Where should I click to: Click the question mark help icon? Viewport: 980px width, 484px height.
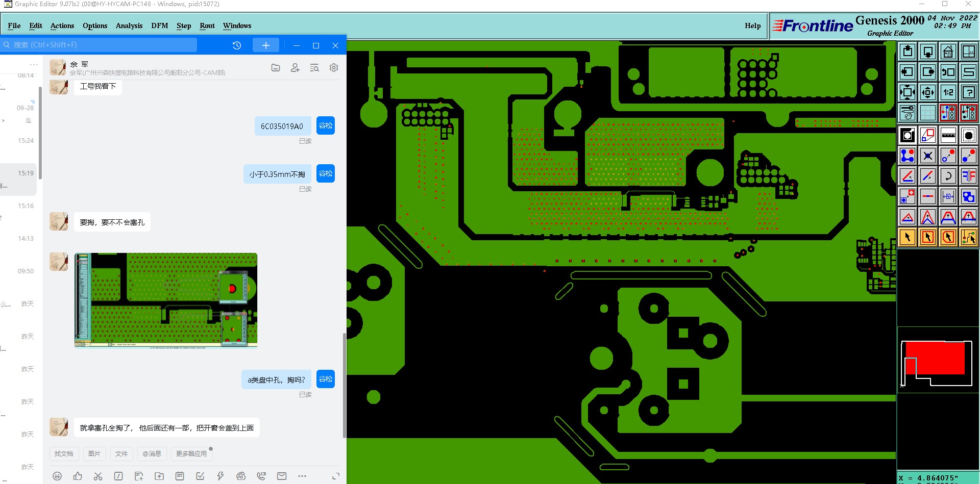click(969, 92)
